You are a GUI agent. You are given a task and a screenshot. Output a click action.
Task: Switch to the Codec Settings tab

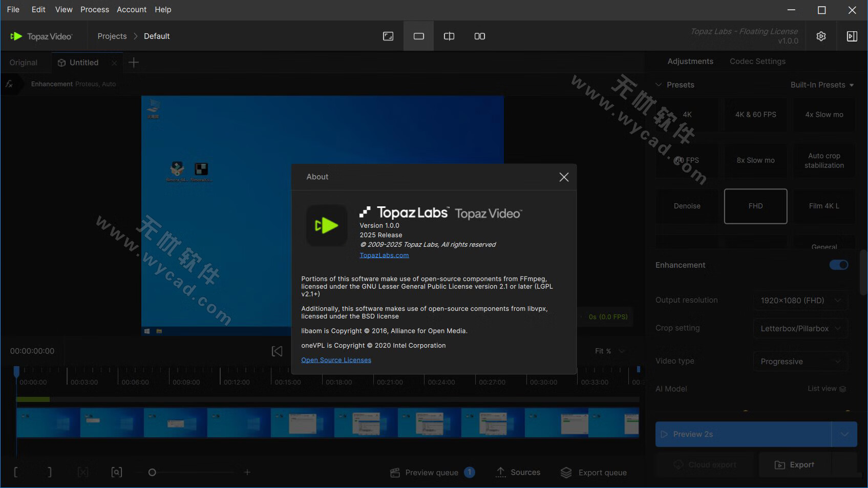tap(757, 61)
